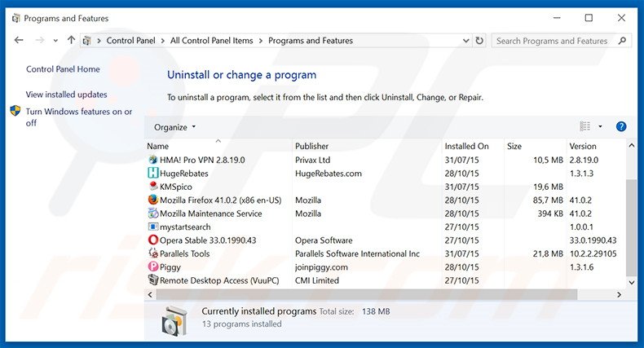The height and width of the screenshot is (348, 644).
Task: Click the installed programs disc icon
Action: (174, 321)
